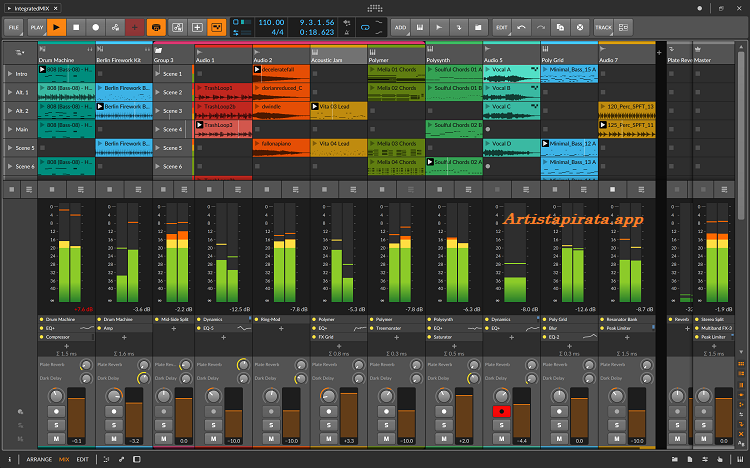Disarm record on the Audio 5 track
The height and width of the screenshot is (468, 750).
tap(500, 411)
